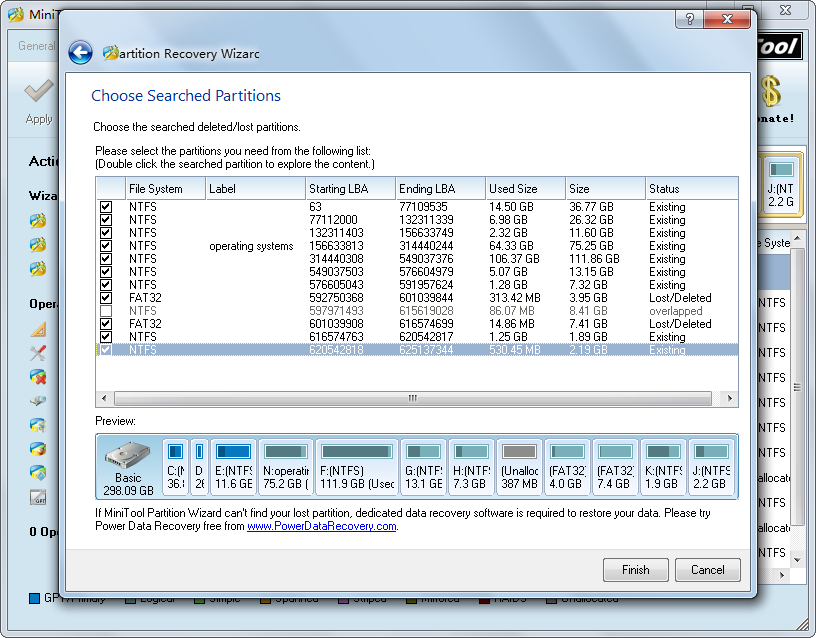Uncheck the 'operating systems' partition checkbox
816x638 pixels.
point(106,246)
